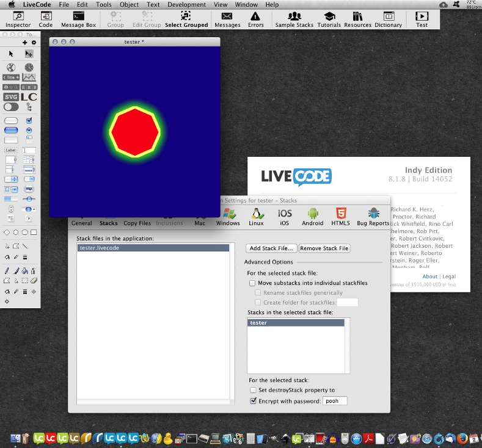
Task: Open the Bug Reports settings pane
Action: (x=373, y=216)
